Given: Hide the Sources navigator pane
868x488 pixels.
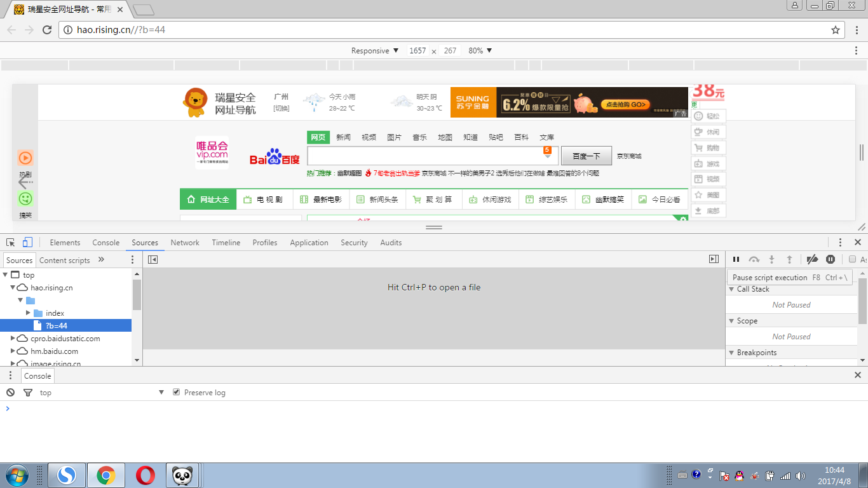Looking at the screenshot, I should (x=153, y=259).
